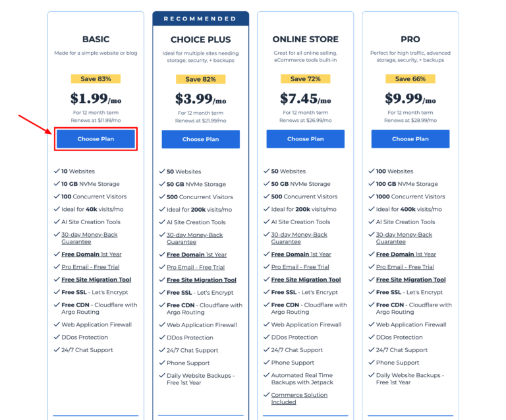
Task: Pick Choose Plan for Online Store
Action: click(x=305, y=139)
